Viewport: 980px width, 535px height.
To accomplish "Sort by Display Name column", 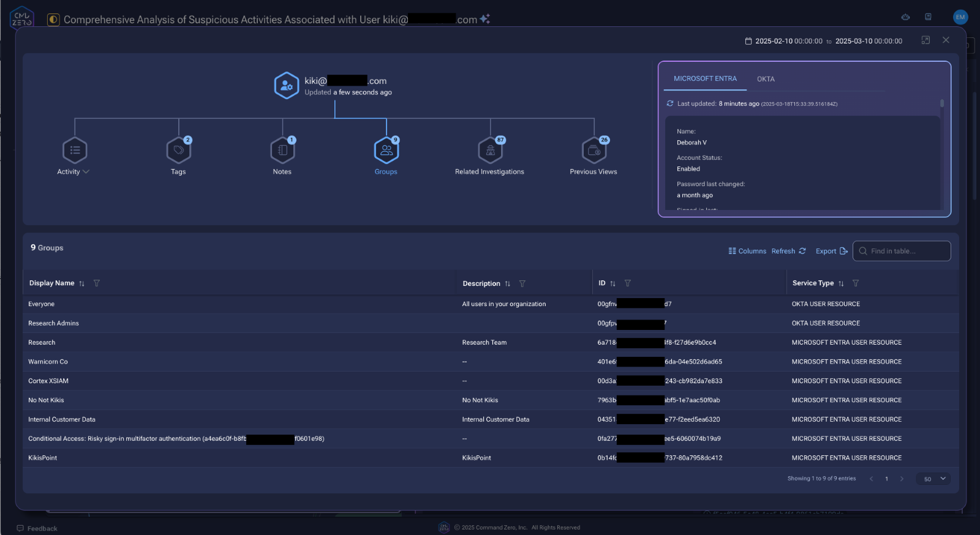I will tap(81, 283).
